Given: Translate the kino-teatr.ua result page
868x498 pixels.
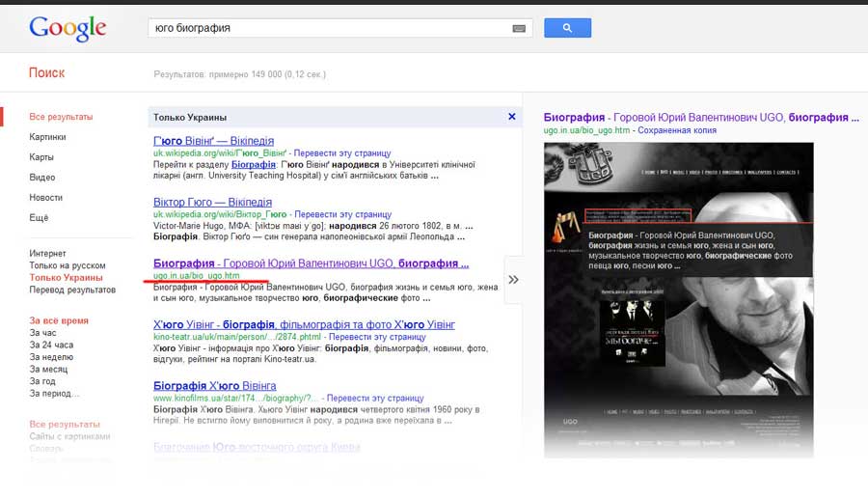Looking at the screenshot, I should click(377, 337).
